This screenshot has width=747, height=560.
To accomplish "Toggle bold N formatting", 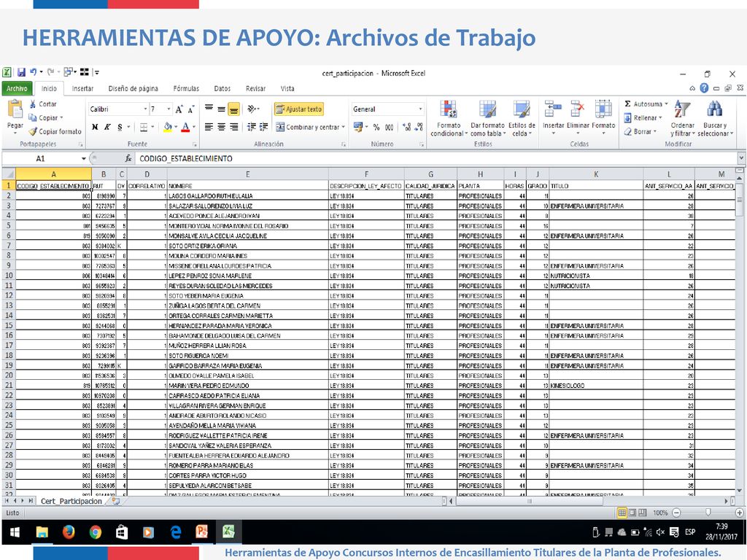I will [95, 127].
